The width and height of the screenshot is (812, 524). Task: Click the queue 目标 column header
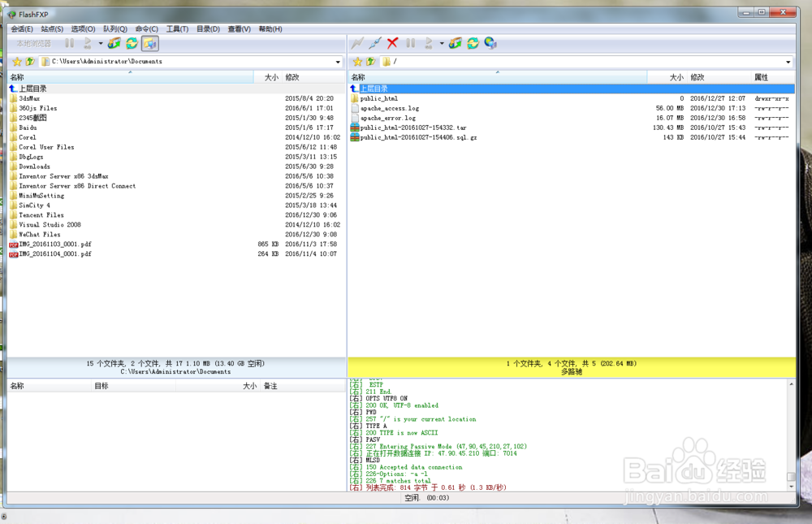pos(134,386)
